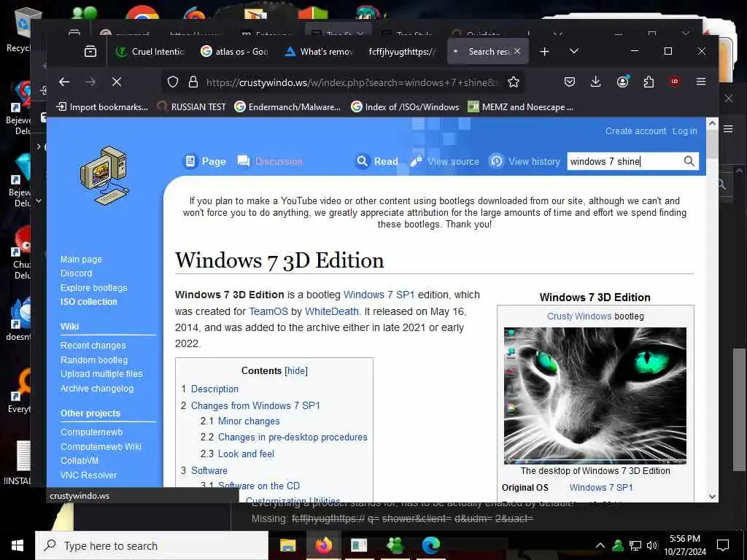This screenshot has height=560, width=747.
Task: Open the Endermanch/Malware bookmark
Action: pyautogui.click(x=287, y=107)
